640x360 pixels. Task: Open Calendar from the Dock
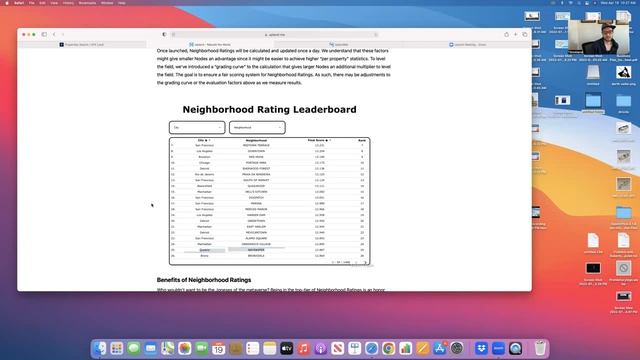[219, 348]
